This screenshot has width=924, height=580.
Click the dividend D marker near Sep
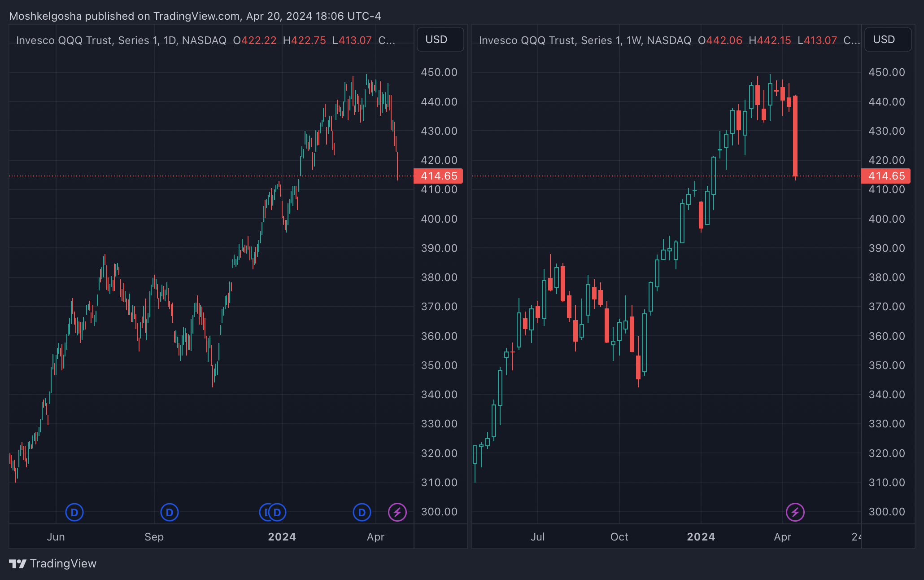point(170,512)
